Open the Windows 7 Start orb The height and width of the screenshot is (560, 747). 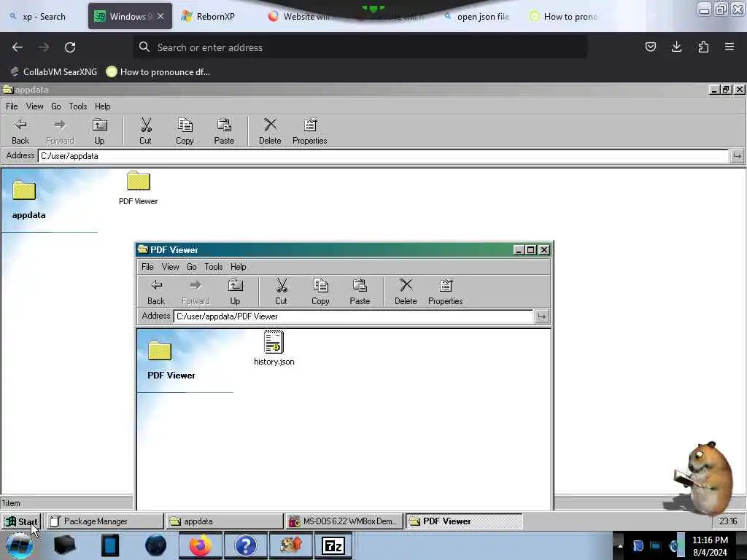tap(20, 545)
